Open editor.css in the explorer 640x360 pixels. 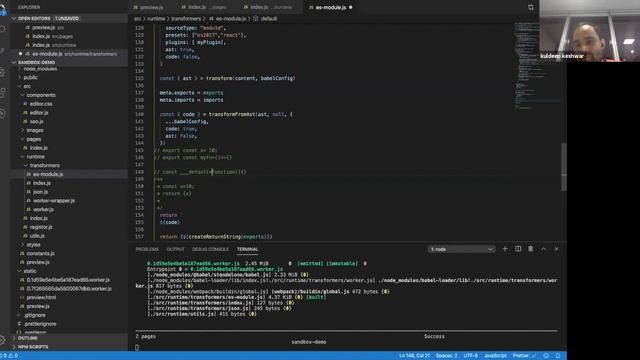click(x=41, y=104)
